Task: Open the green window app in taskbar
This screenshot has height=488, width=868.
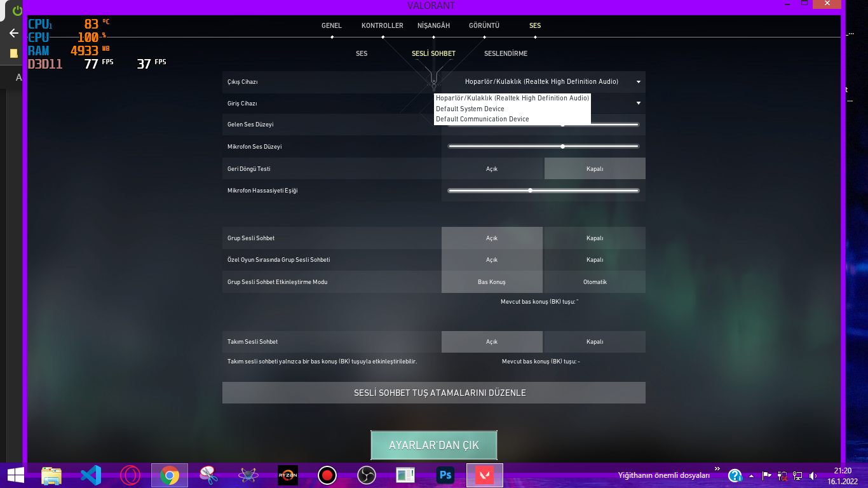Action: click(x=405, y=475)
